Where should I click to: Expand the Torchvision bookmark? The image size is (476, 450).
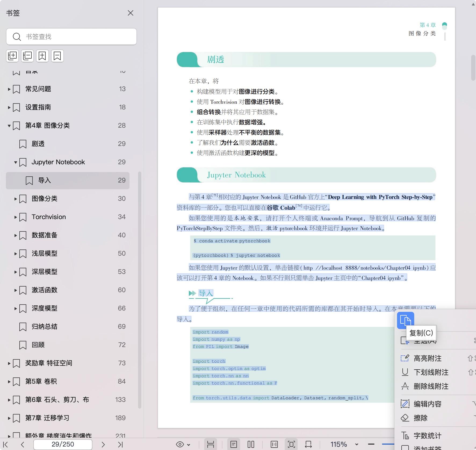click(16, 217)
